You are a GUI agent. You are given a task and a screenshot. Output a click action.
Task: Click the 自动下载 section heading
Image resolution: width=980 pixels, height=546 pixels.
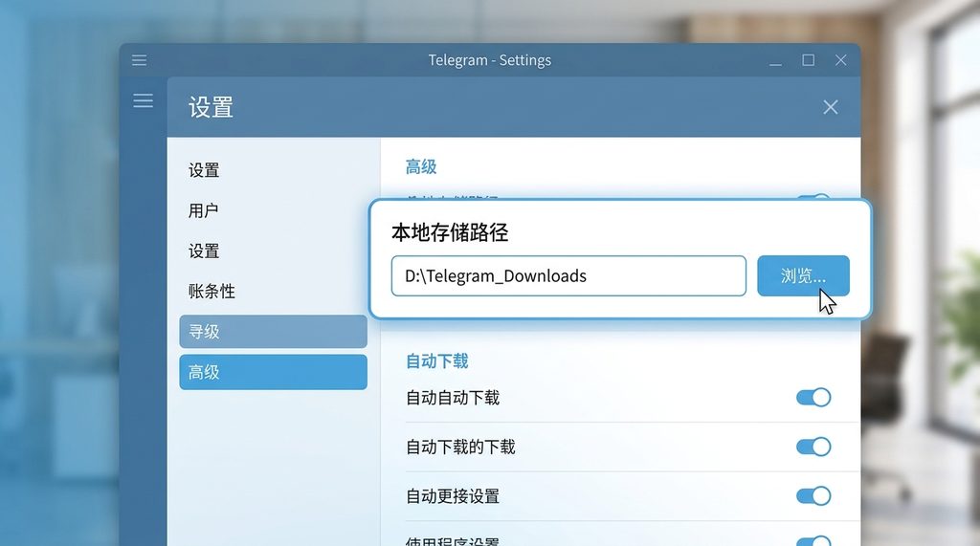436,361
